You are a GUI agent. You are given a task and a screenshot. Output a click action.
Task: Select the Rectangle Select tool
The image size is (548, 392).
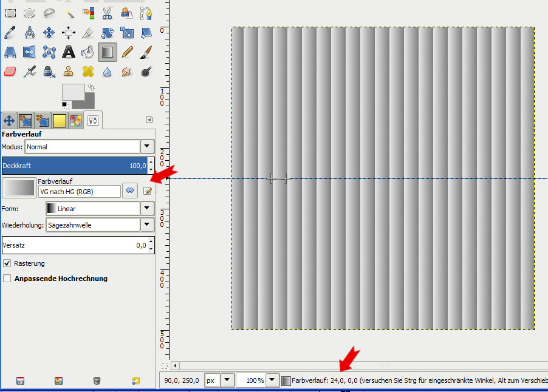tap(10, 13)
